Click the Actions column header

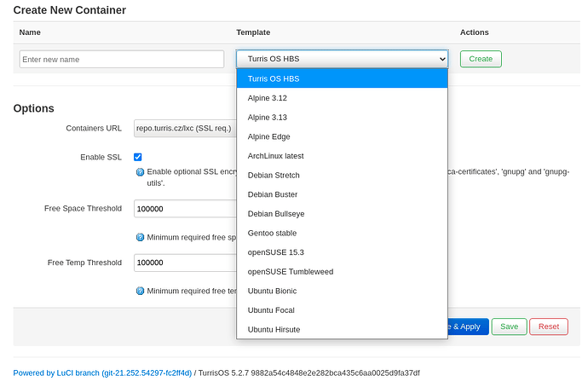pos(475,32)
